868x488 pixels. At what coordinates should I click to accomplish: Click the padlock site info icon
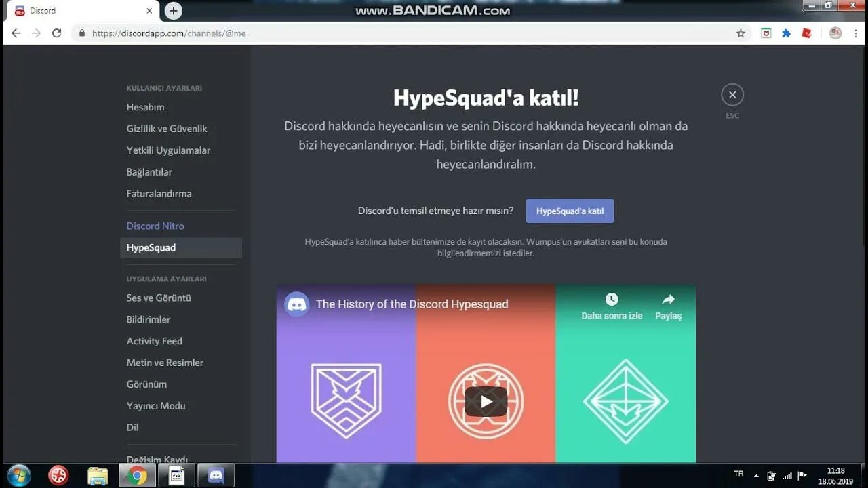(x=82, y=33)
